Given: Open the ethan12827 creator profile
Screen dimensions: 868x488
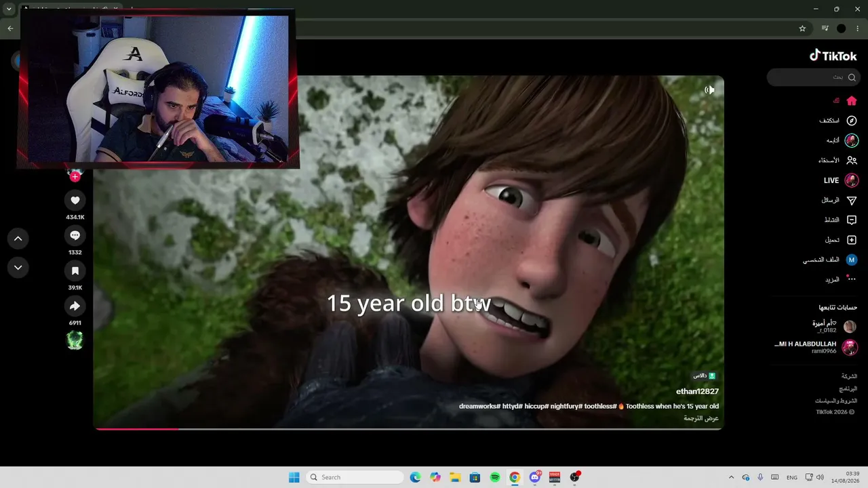Looking at the screenshot, I should (697, 391).
